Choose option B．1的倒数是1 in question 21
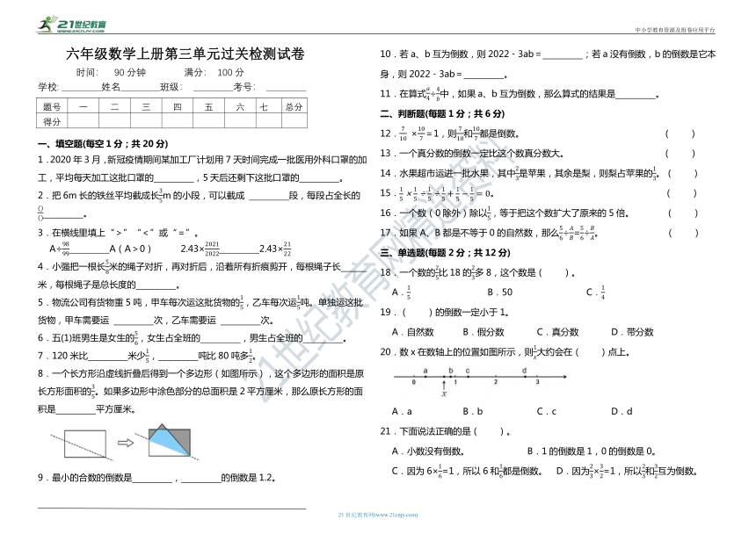 [591, 451]
